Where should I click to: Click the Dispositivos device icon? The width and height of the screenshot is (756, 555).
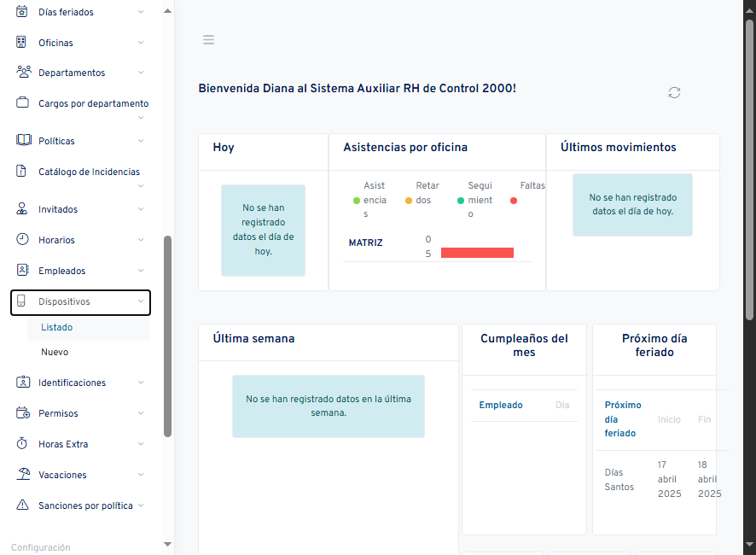pyautogui.click(x=20, y=301)
